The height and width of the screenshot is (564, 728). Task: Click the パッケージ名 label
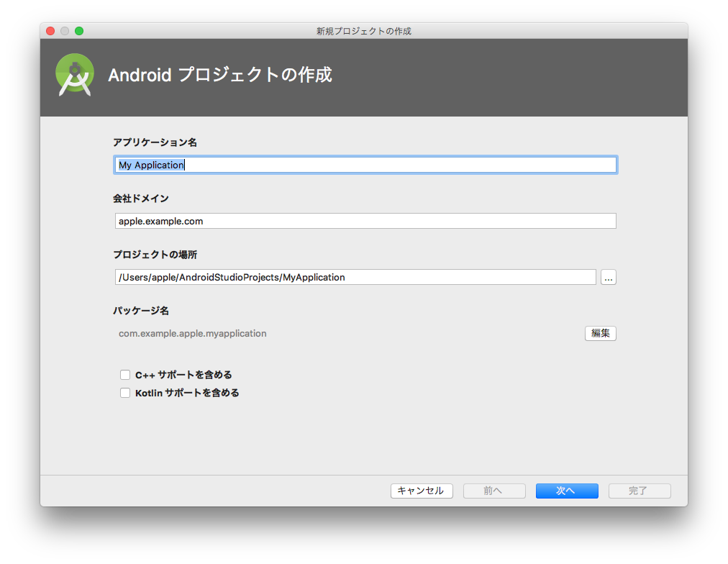[x=141, y=311]
